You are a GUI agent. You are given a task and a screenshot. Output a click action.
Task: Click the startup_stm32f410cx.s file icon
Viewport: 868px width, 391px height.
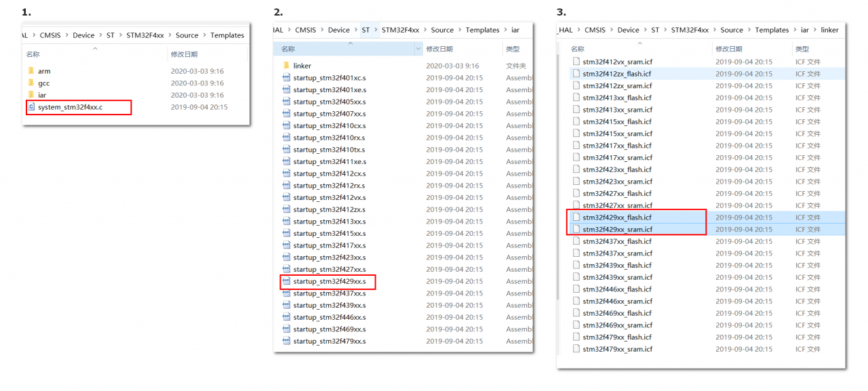(x=286, y=125)
